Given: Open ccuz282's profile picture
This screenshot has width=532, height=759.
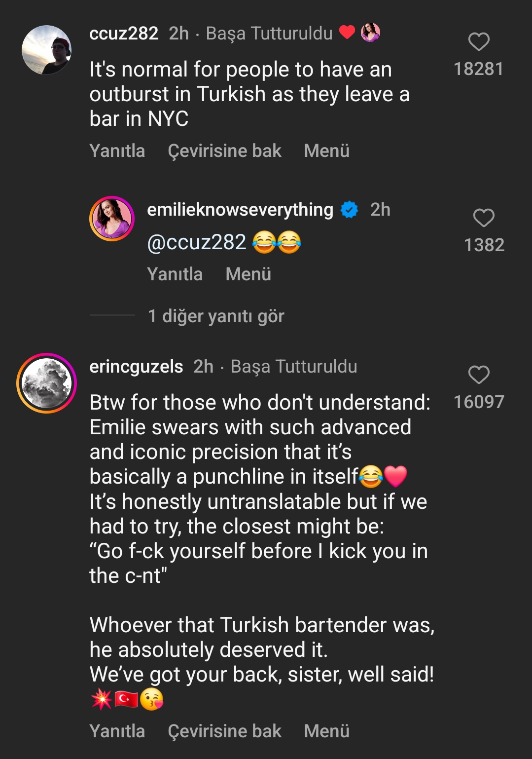Looking at the screenshot, I should click(47, 50).
